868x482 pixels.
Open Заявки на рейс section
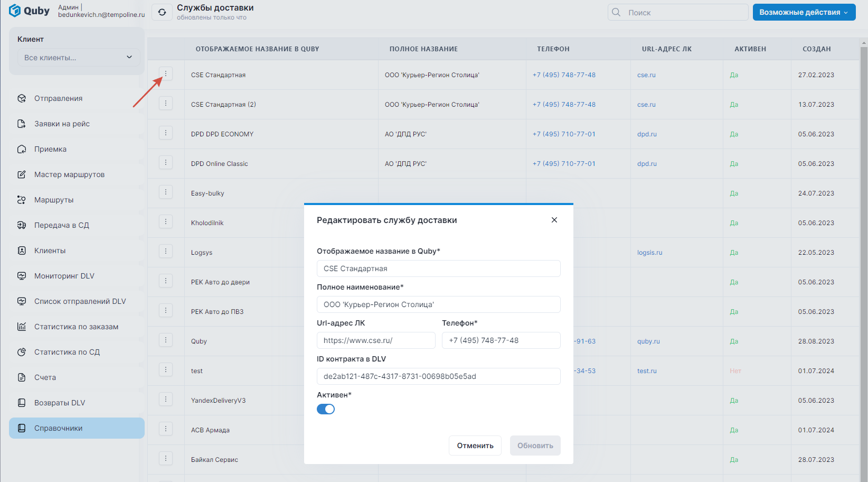point(77,124)
